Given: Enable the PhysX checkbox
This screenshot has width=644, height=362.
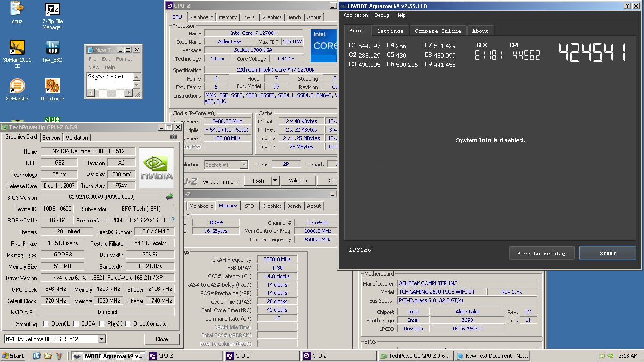Looking at the screenshot, I should [102, 324].
